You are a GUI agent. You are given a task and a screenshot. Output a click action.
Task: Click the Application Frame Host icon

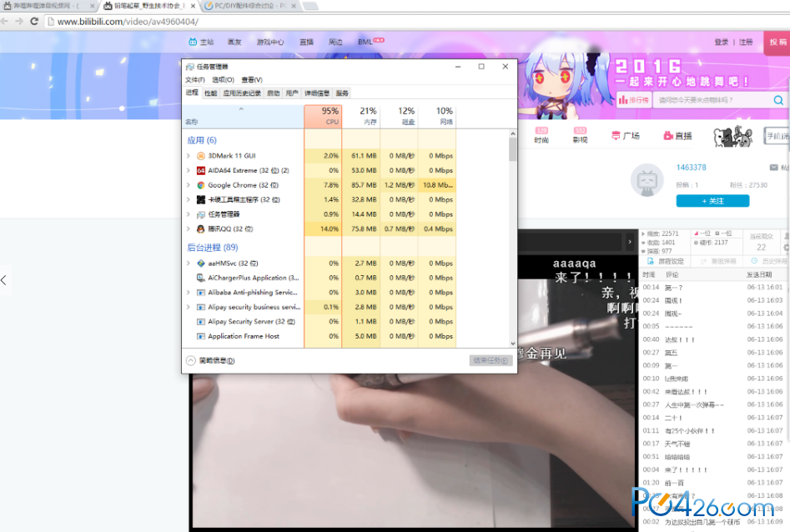click(x=200, y=336)
